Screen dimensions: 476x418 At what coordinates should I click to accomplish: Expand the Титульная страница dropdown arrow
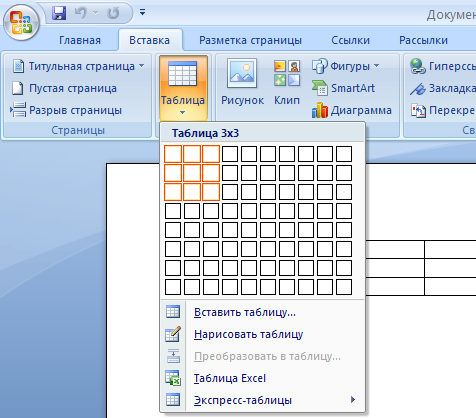click(142, 66)
